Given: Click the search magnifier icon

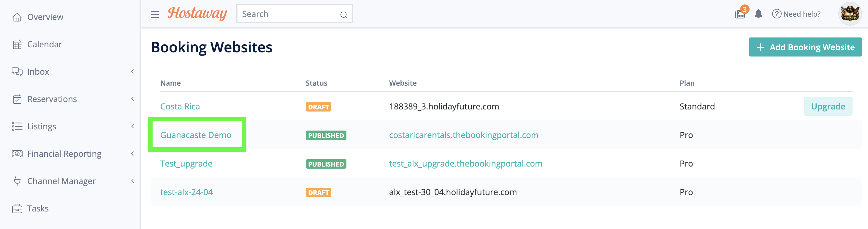Looking at the screenshot, I should tap(344, 15).
